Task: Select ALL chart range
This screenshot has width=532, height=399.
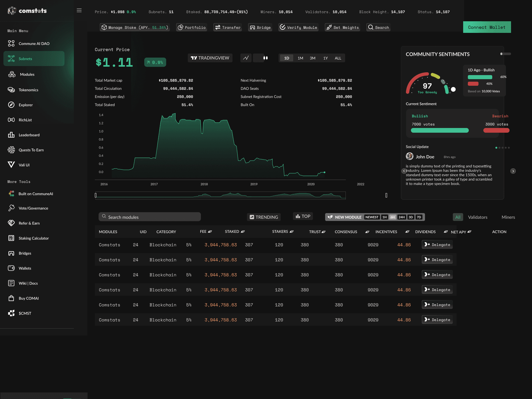Action: [x=338, y=58]
